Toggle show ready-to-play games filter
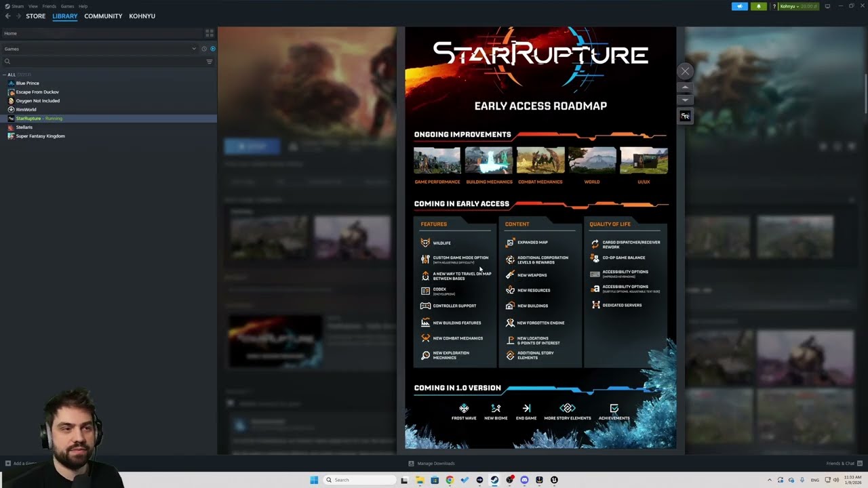The image size is (868, 488). (x=212, y=49)
